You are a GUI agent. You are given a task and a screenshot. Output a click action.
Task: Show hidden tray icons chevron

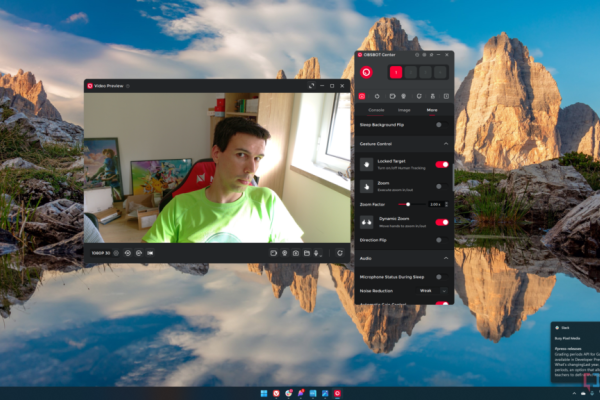coord(574,393)
